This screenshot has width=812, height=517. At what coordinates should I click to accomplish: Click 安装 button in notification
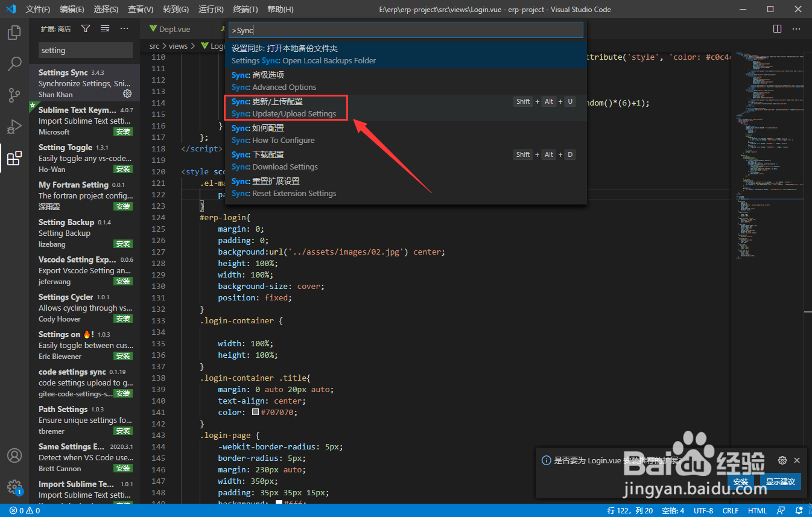(x=741, y=481)
